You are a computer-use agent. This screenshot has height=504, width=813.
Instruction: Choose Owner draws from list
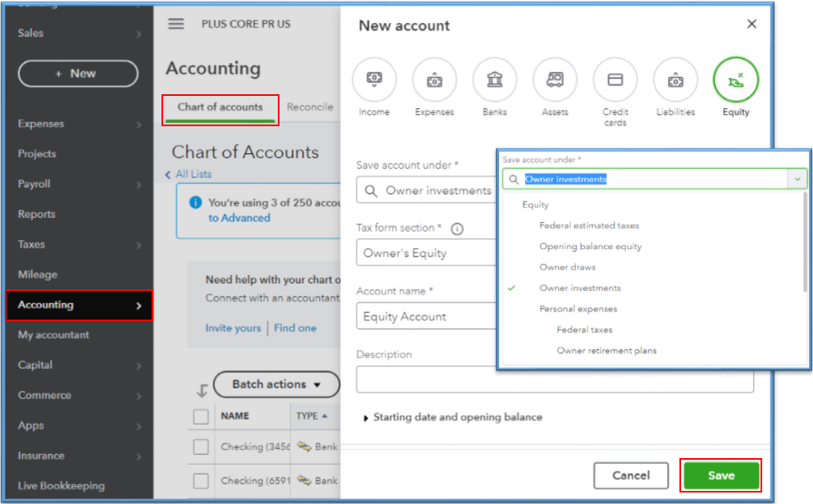(567, 267)
